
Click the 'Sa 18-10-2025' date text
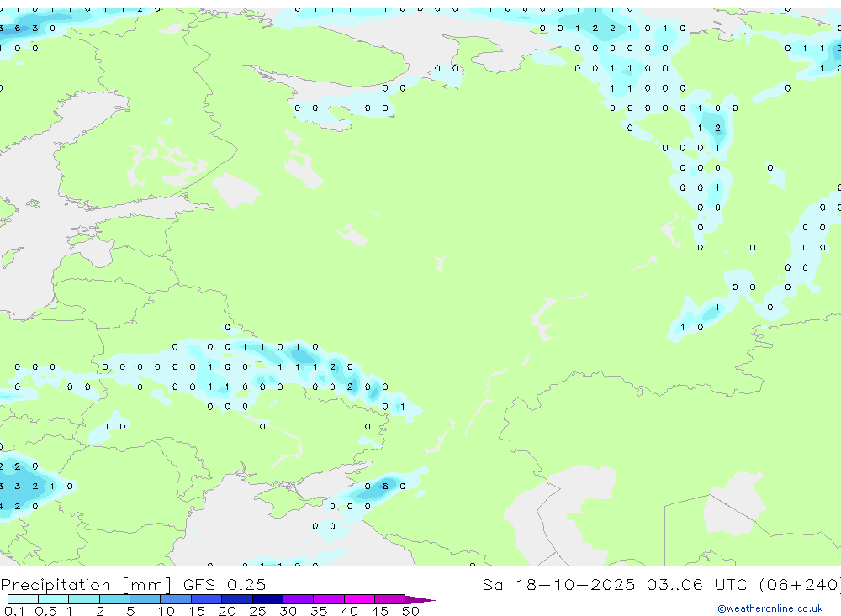tap(559, 584)
